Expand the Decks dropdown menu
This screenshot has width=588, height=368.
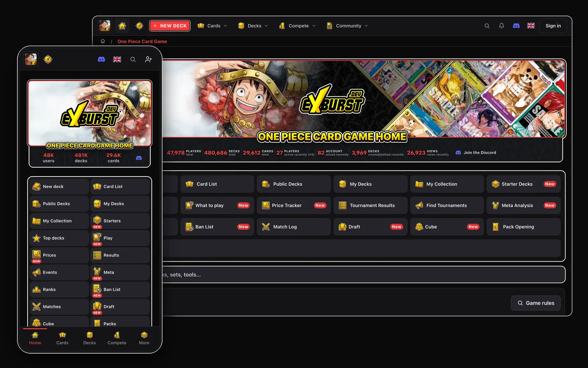(x=253, y=26)
